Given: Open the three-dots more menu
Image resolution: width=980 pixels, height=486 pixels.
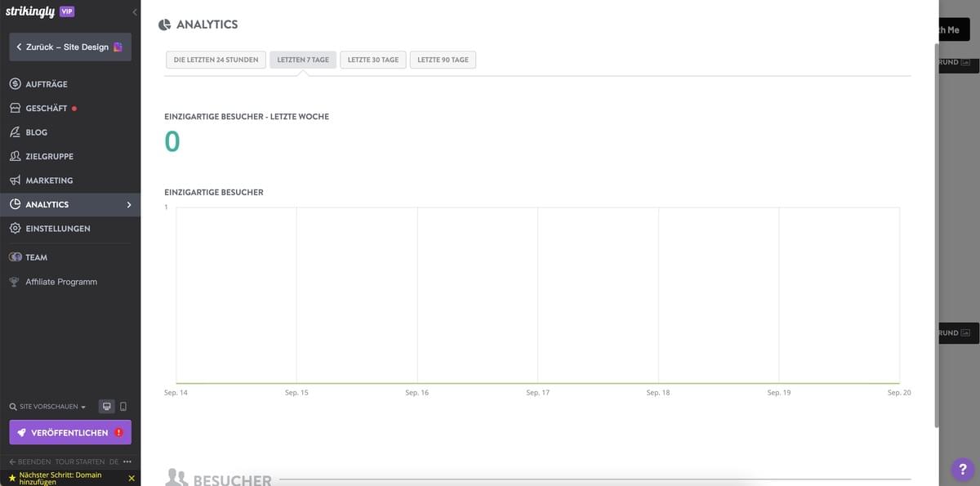Looking at the screenshot, I should point(127,462).
